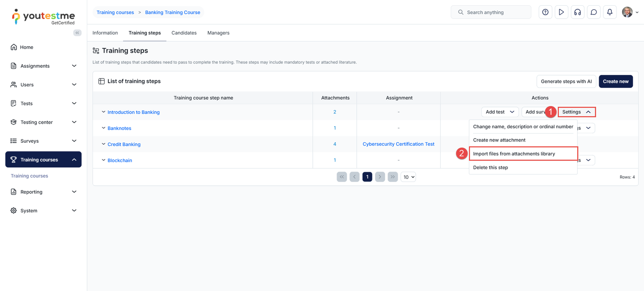
Task: Open notifications bell icon
Action: pos(610,12)
